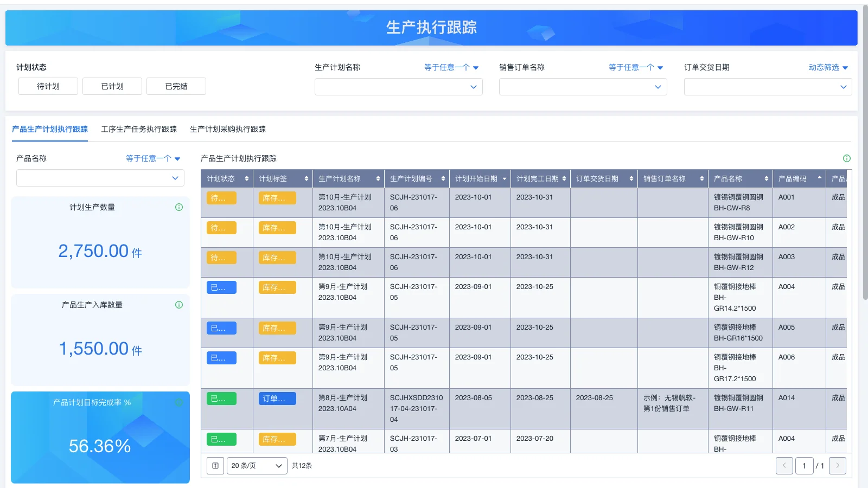Expand 订单交货日期 select box
The height and width of the screenshot is (488, 868).
(x=768, y=87)
